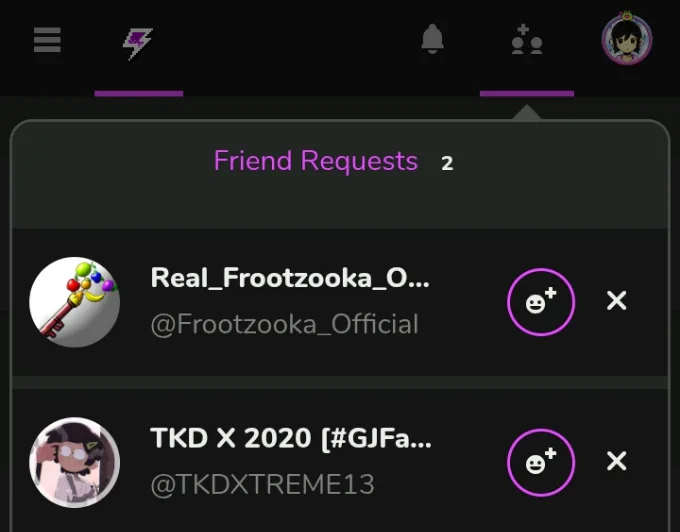The image size is (680, 532).
Task: Click the Friend Requests heading
Action: point(316,161)
